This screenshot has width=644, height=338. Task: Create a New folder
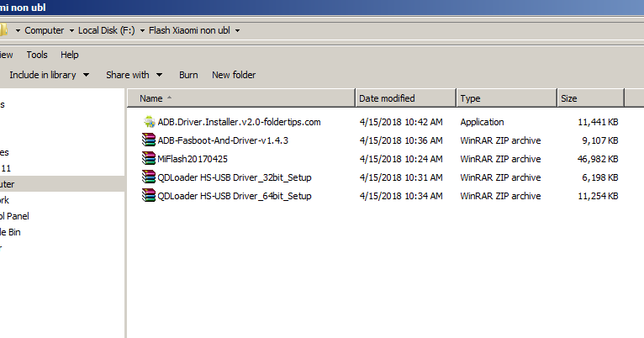pyautogui.click(x=234, y=75)
